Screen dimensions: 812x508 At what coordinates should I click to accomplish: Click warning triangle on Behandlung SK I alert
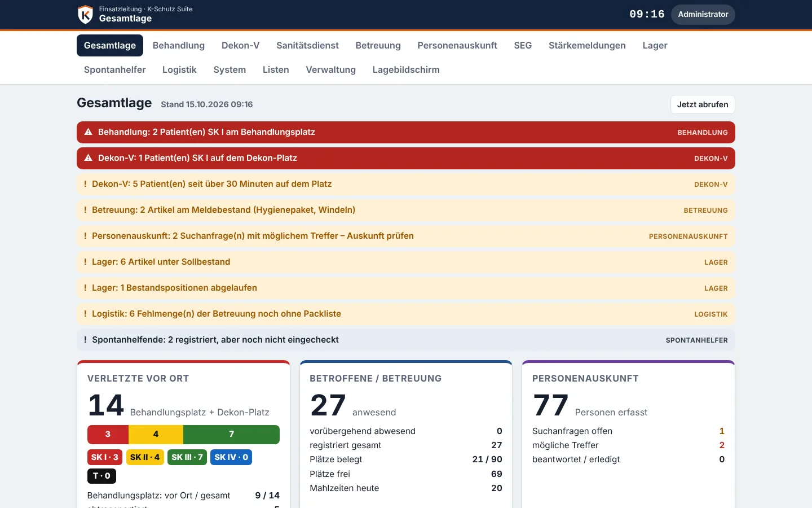[89, 132]
